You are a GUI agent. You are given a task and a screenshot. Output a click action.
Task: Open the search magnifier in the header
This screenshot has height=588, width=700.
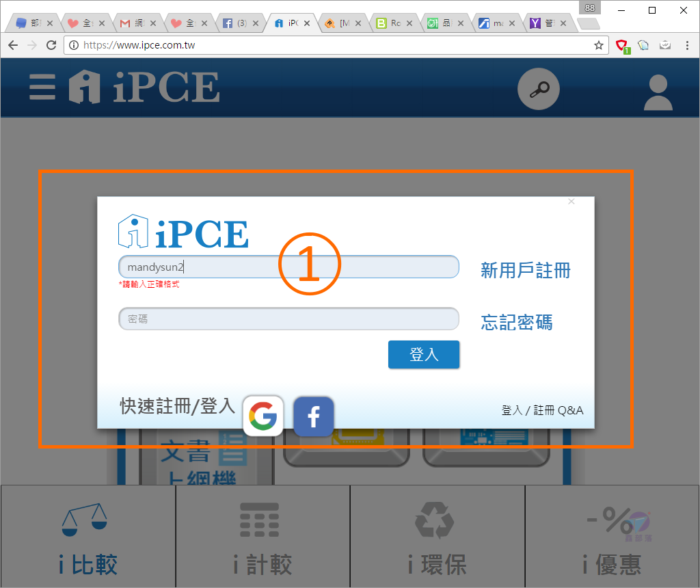[539, 89]
